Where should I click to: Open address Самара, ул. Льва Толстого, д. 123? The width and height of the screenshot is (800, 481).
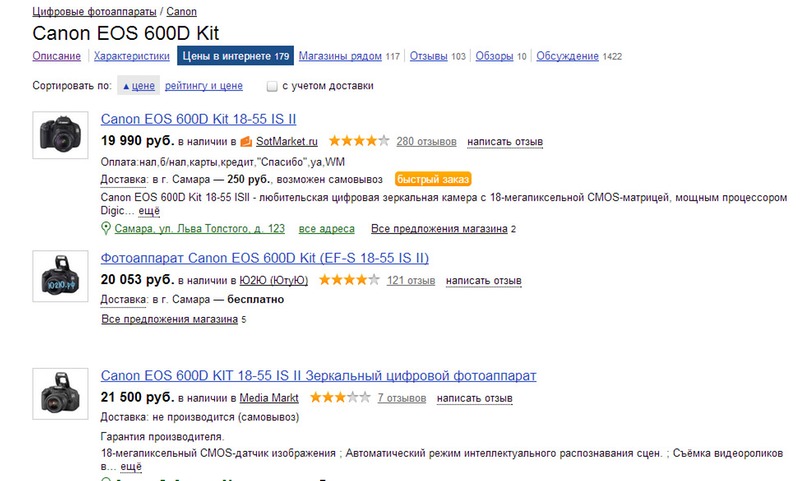(x=199, y=229)
